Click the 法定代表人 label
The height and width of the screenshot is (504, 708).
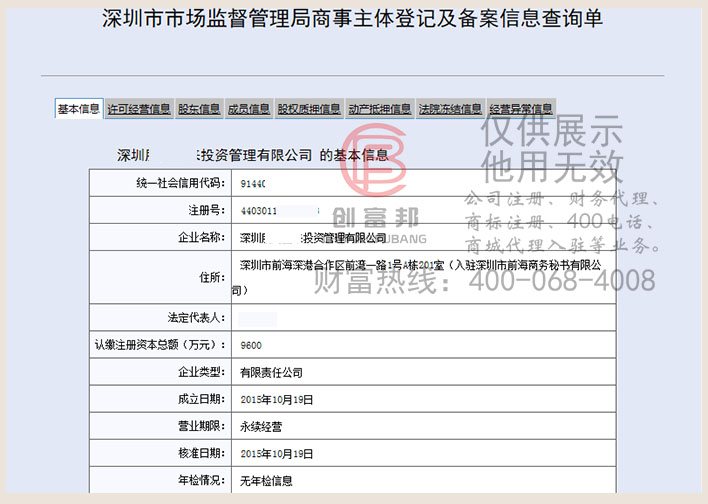tap(196, 317)
